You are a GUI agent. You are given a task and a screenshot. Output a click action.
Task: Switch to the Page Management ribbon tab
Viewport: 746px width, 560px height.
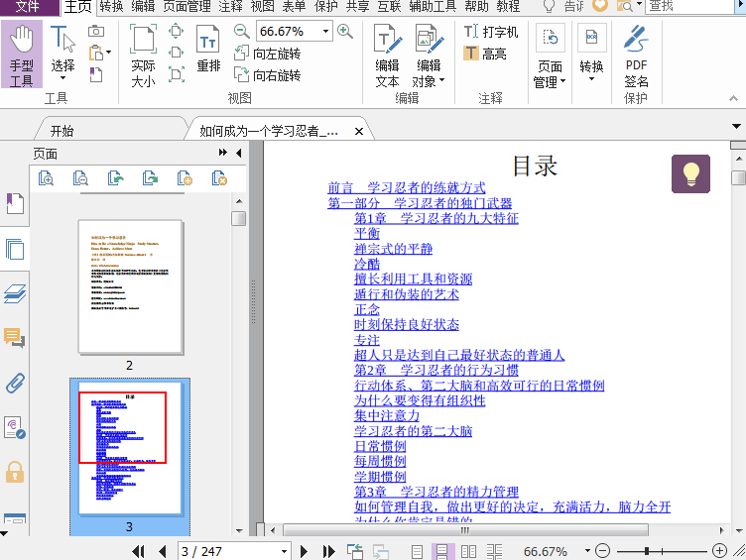click(186, 6)
